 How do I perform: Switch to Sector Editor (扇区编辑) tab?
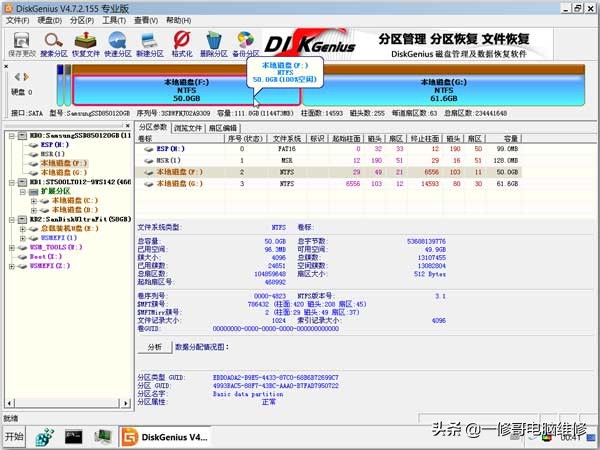[223, 128]
